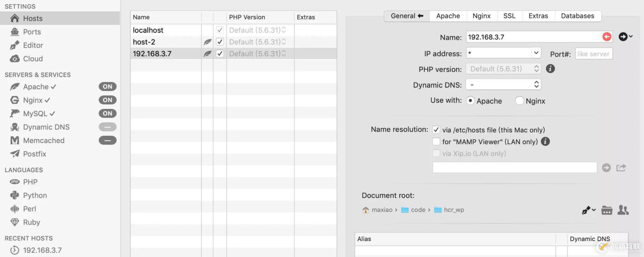Click the document root folder chooser icon
Image resolution: width=644 pixels, height=257 pixels.
point(607,210)
